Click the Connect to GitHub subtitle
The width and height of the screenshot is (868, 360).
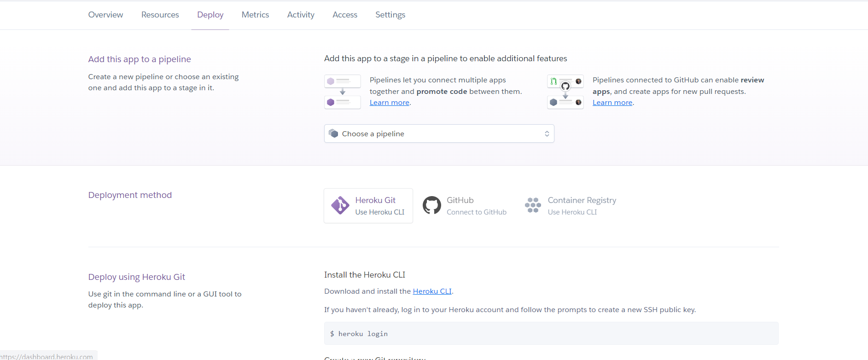pyautogui.click(x=477, y=212)
